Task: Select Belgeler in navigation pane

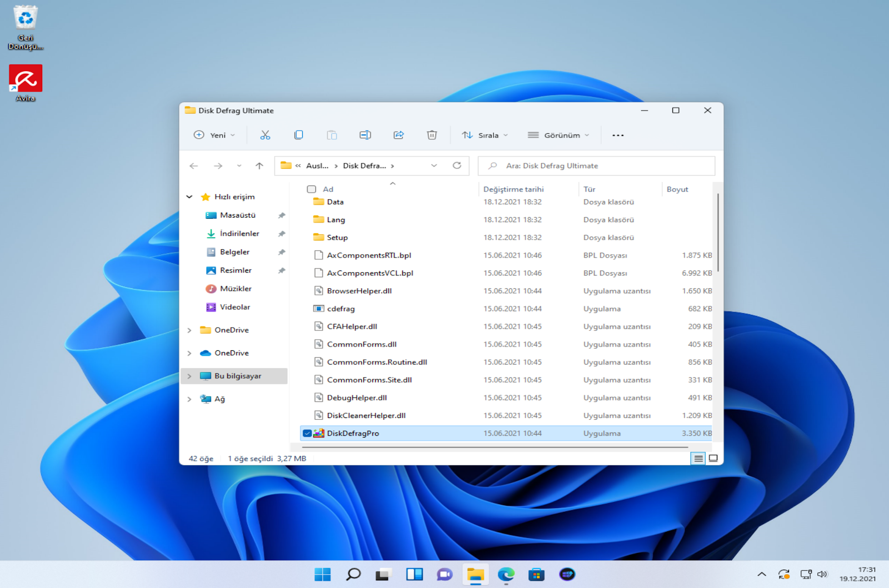Action: [x=234, y=252]
